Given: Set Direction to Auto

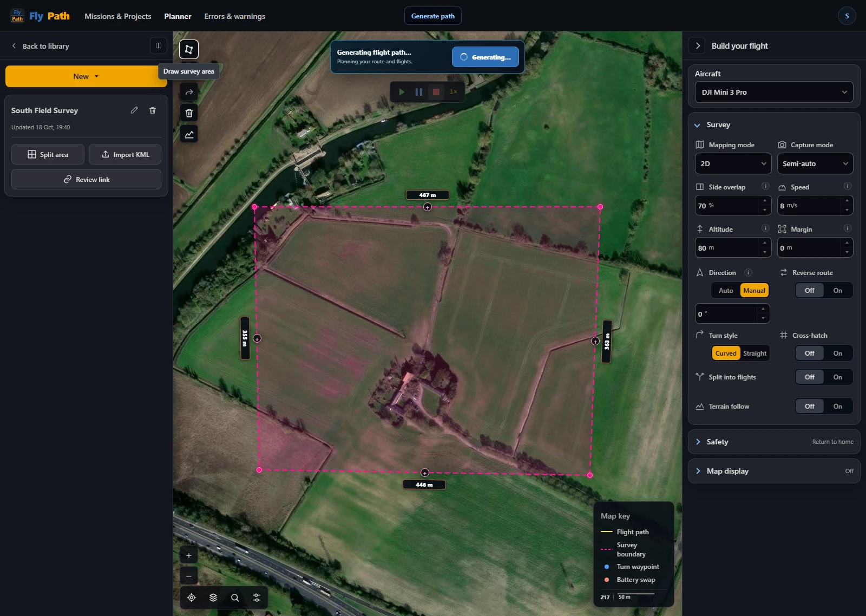Looking at the screenshot, I should pos(726,291).
